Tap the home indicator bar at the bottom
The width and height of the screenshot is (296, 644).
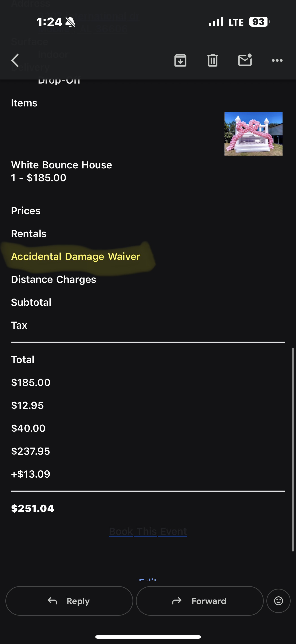148,637
